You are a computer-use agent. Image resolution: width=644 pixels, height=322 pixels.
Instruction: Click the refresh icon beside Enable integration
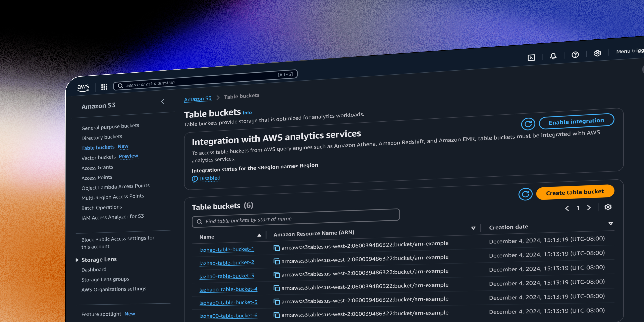click(528, 124)
